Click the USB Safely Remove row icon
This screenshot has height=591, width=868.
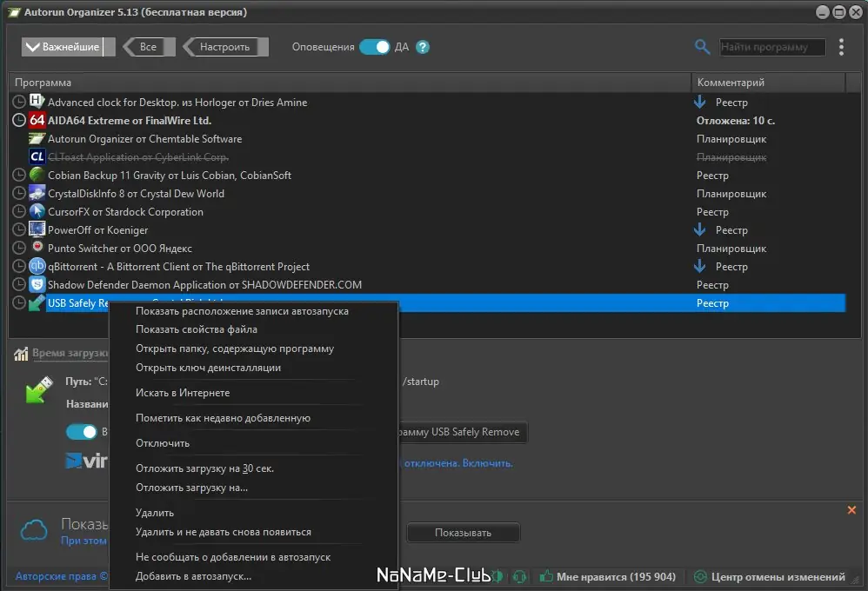pyautogui.click(x=37, y=302)
